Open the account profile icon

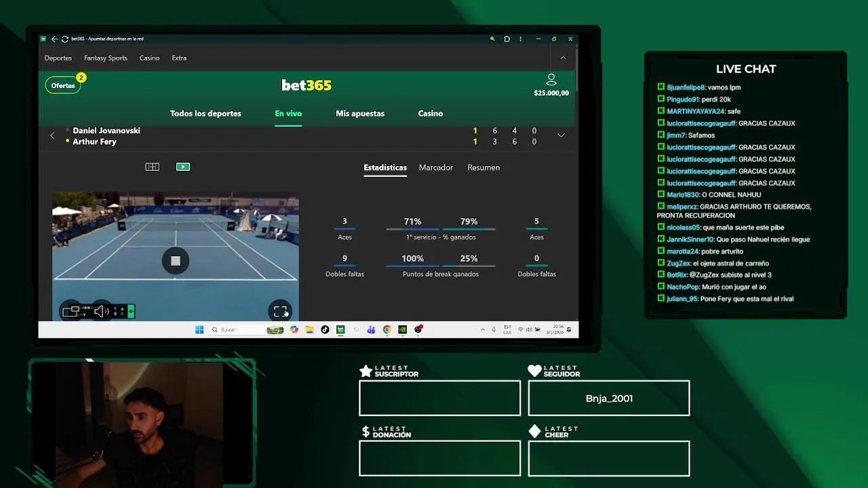[551, 80]
